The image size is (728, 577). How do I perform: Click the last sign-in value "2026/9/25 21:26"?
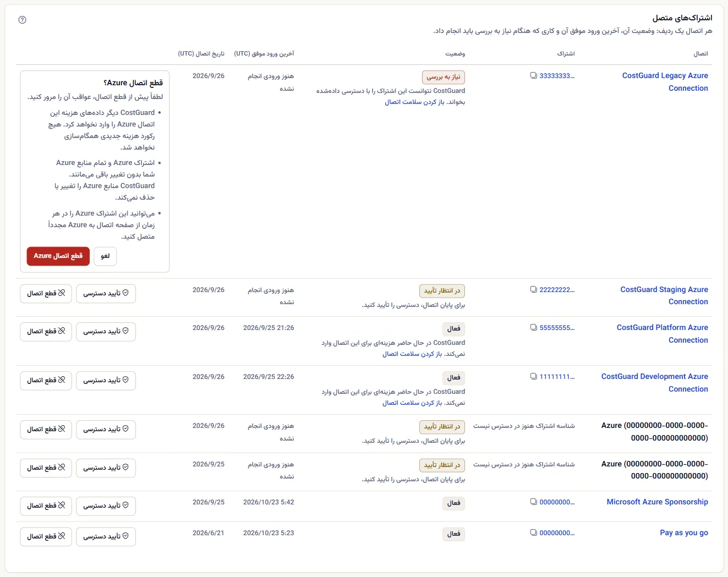point(269,328)
